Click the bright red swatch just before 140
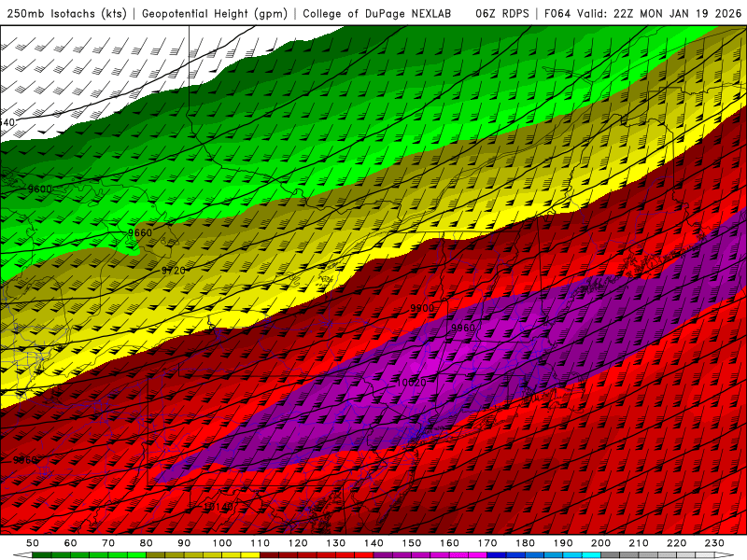 [x=364, y=555]
